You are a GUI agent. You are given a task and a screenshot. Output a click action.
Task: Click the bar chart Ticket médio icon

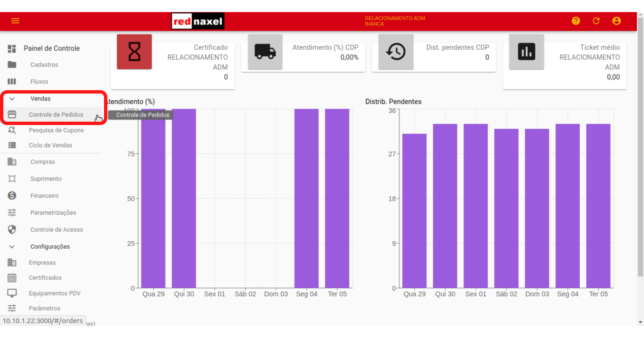point(526,52)
